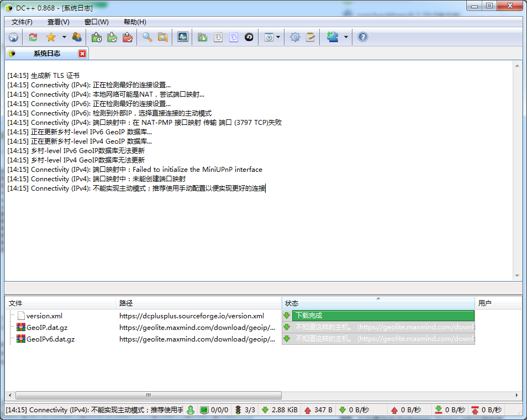Open the Public Hubs globe icon
Screen dimensions: 527x420
pyautogui.click(x=13, y=38)
